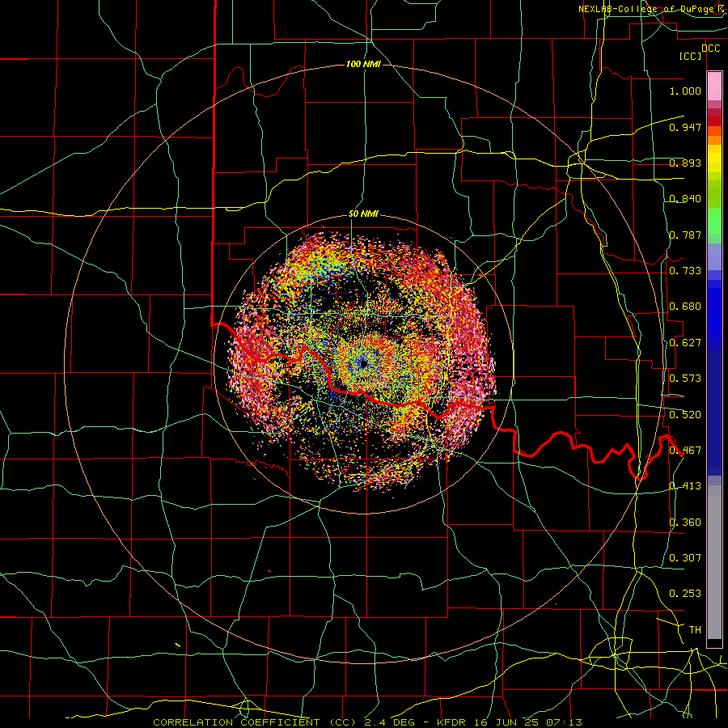Click the "DCC" label above the legend
This screenshot has width=728, height=728.
pyautogui.click(x=710, y=49)
